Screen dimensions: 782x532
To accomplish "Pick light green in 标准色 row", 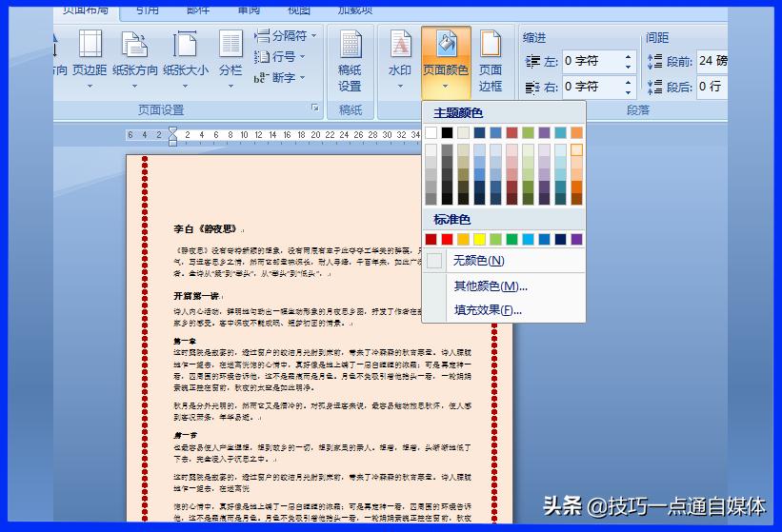I will [x=495, y=240].
